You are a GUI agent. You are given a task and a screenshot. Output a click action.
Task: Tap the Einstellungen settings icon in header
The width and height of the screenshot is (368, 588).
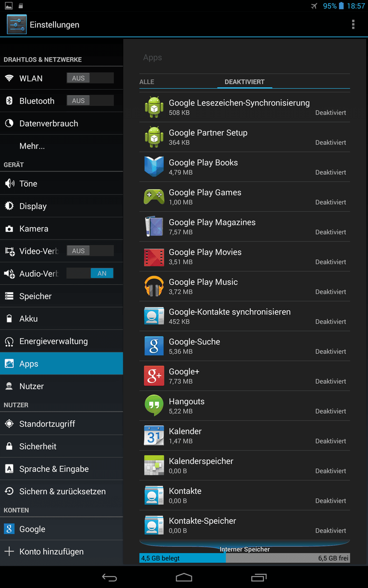point(16,24)
